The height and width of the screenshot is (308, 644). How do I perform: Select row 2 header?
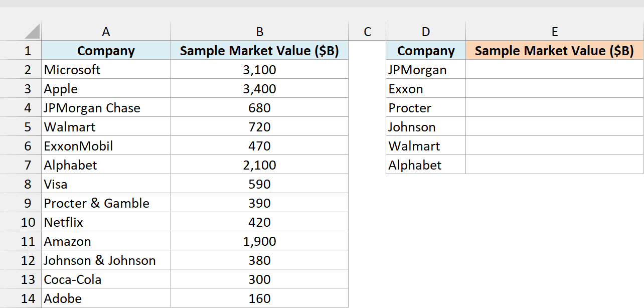[21, 70]
